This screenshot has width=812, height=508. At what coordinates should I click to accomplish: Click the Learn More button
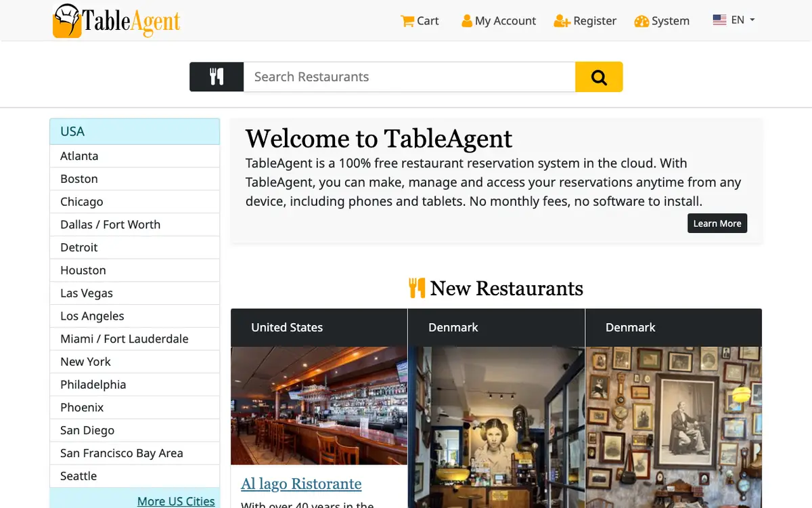tap(717, 224)
